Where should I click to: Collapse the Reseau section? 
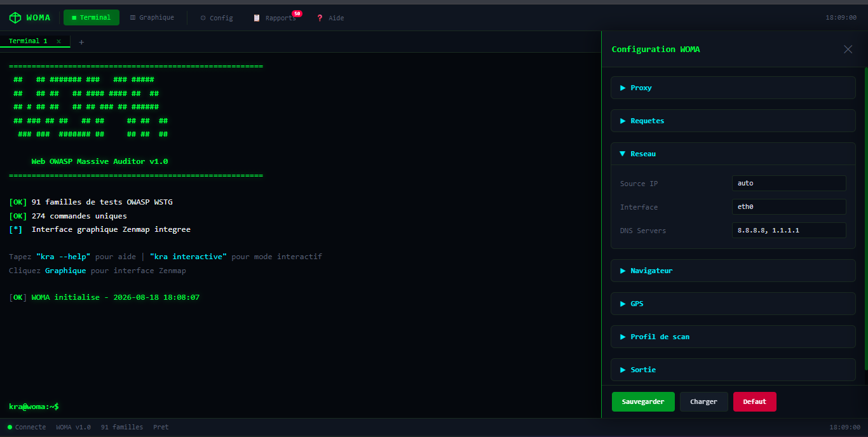point(733,154)
